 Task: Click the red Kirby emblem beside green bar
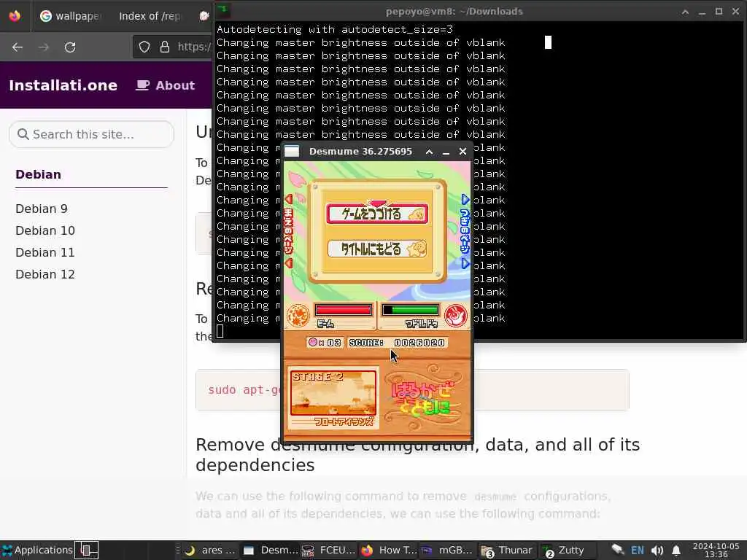click(455, 316)
